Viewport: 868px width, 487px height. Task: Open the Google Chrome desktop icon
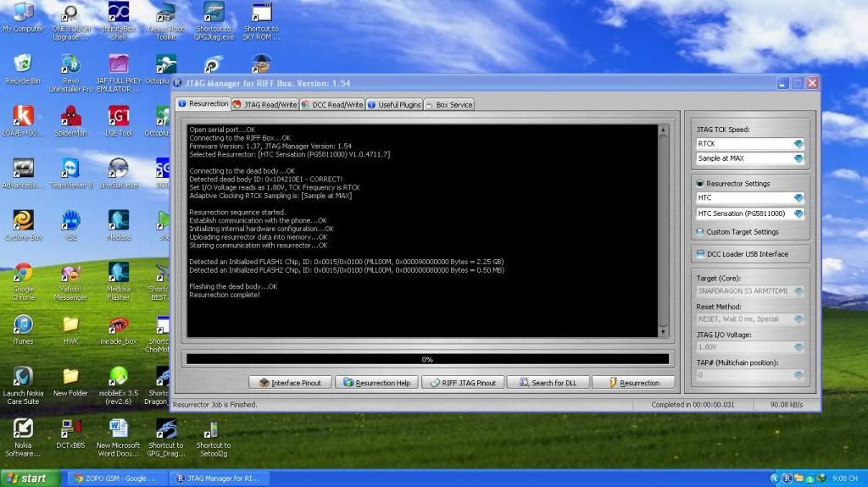(23, 281)
